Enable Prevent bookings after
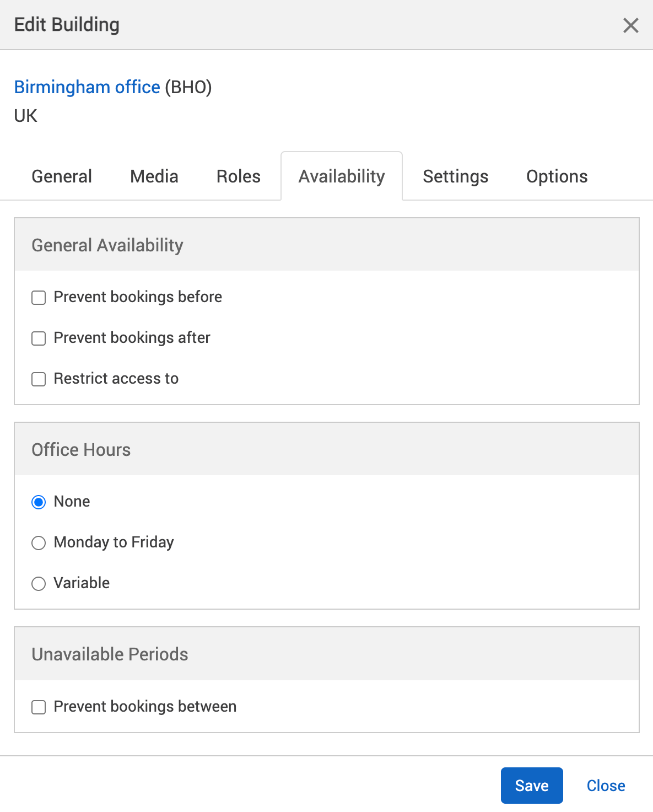Screen dimensions: 653x812 pos(39,338)
